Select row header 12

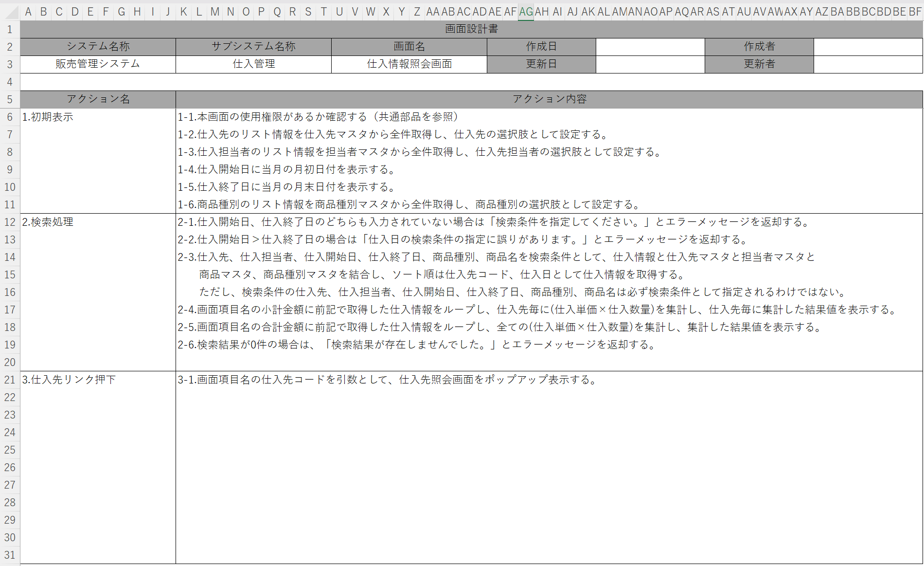click(10, 222)
